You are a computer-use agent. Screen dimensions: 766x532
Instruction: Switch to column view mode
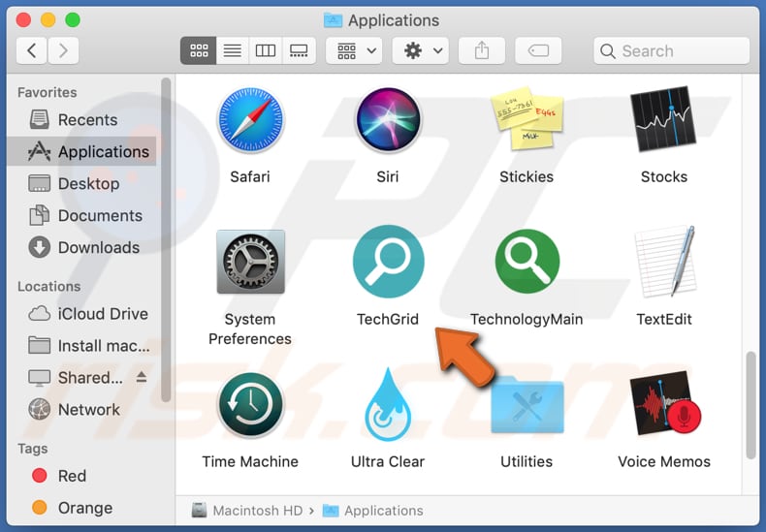pyautogui.click(x=265, y=51)
